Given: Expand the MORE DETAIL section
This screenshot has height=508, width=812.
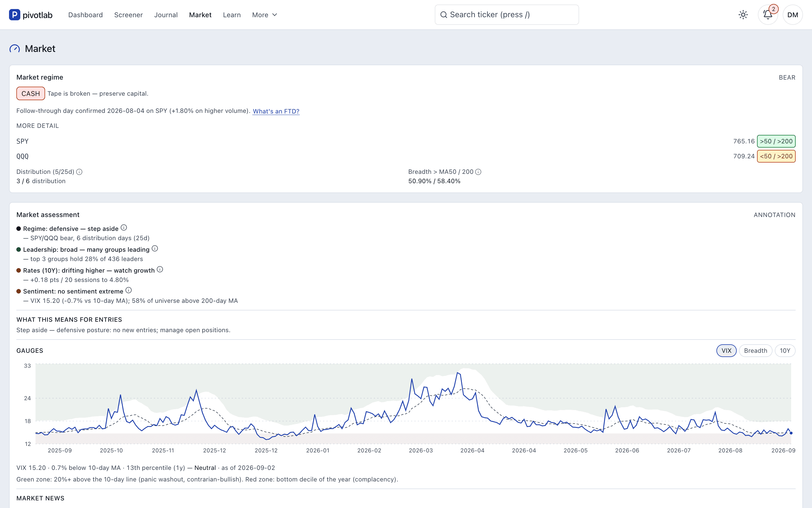Looking at the screenshot, I should pyautogui.click(x=37, y=126).
